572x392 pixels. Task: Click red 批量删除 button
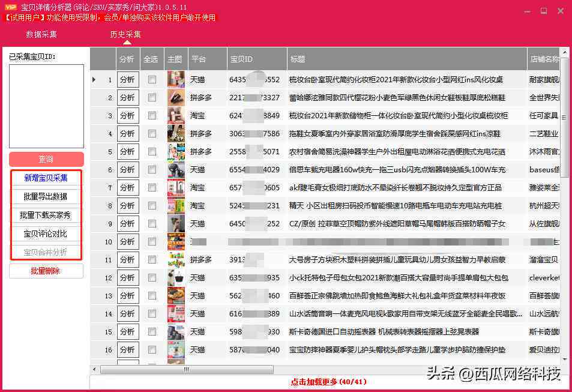point(46,271)
